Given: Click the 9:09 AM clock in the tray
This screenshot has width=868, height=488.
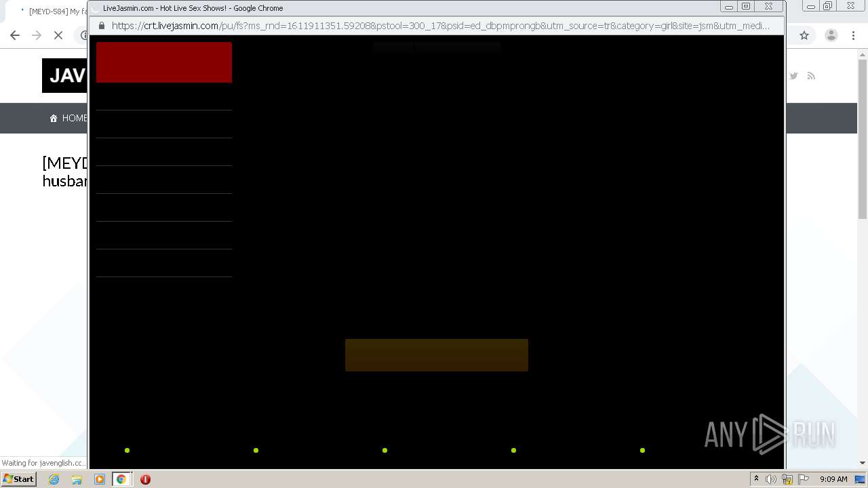Looking at the screenshot, I should [833, 479].
